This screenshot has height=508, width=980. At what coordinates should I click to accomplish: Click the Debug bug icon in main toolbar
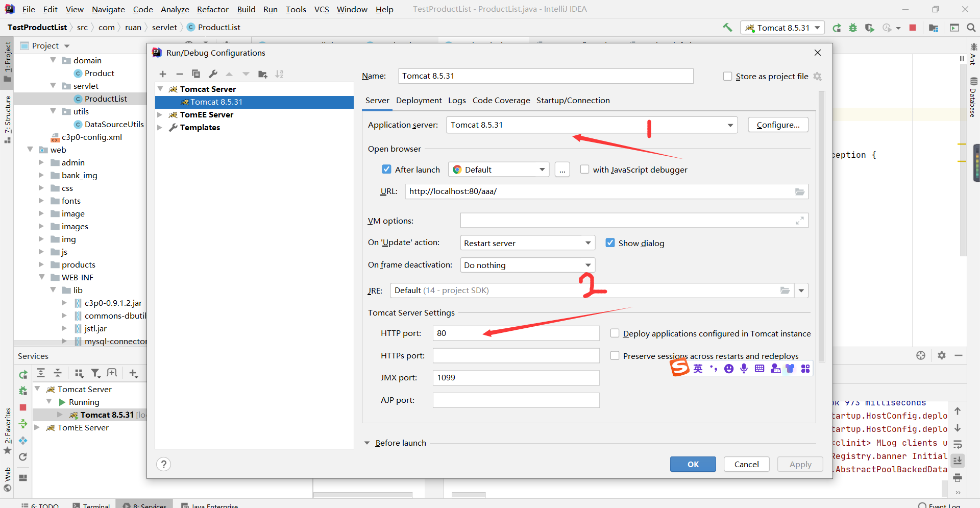tap(853, 28)
